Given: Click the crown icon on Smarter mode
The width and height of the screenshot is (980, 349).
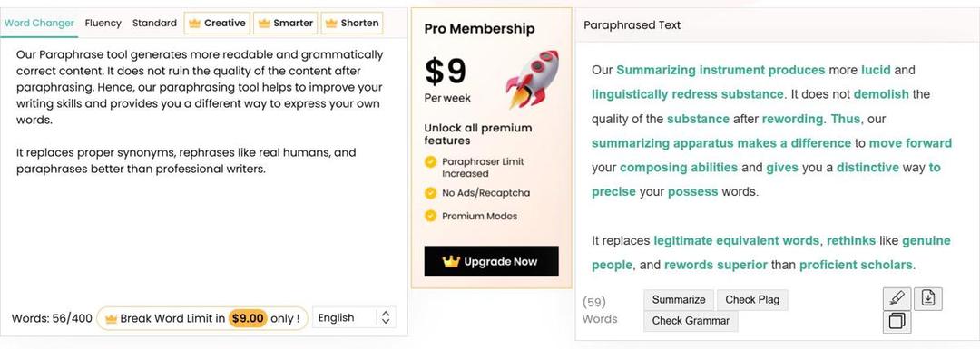Looking at the screenshot, I should click(x=264, y=23).
